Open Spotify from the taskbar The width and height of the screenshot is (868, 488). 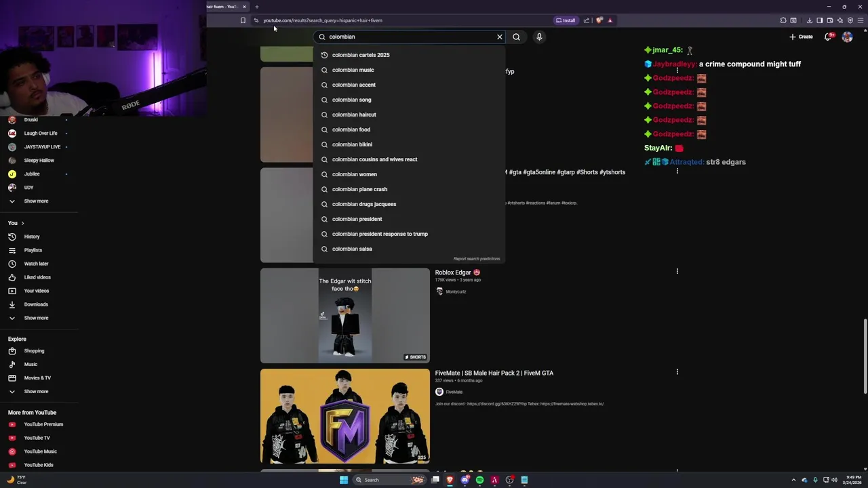479,480
